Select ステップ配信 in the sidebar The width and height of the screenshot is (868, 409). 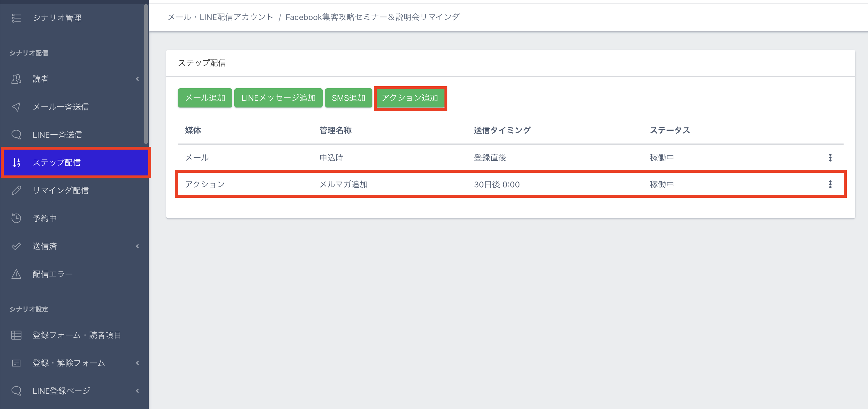[x=57, y=163]
